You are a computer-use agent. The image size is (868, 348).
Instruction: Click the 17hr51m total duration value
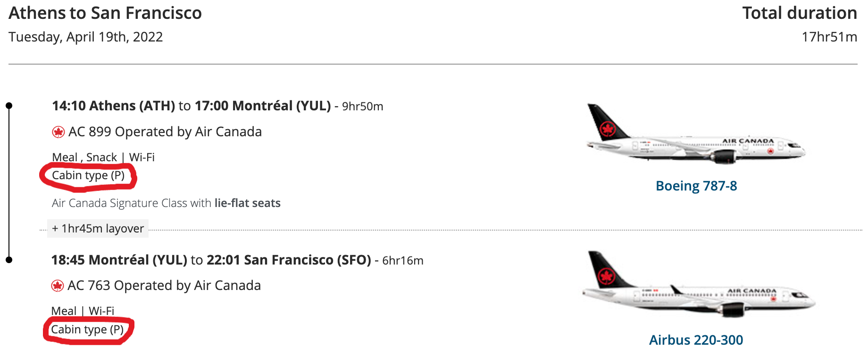(x=829, y=37)
